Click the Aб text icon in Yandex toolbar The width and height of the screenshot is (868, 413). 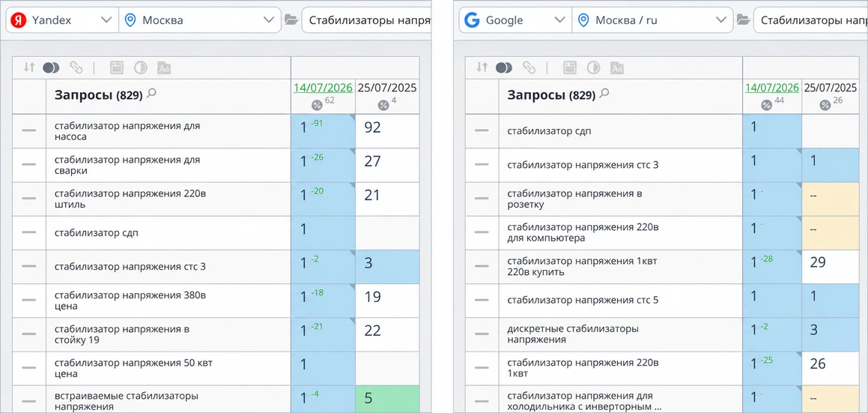point(165,68)
